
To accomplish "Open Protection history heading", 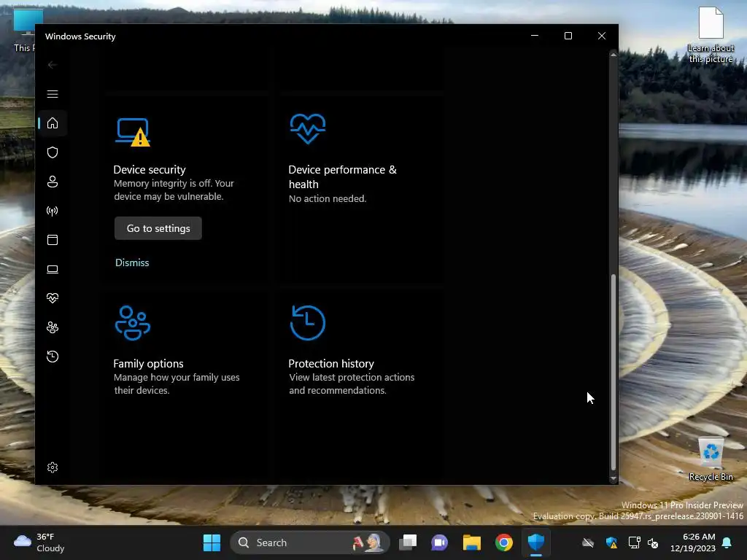I will (x=331, y=363).
